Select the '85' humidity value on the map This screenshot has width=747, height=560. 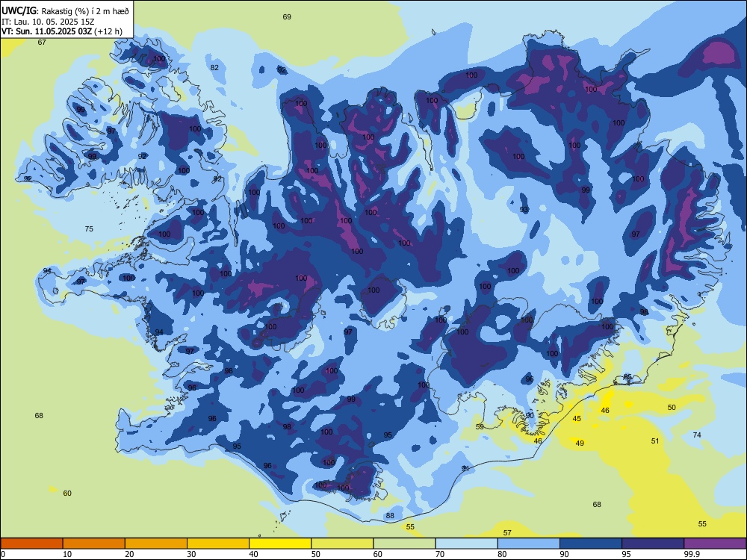click(627, 376)
